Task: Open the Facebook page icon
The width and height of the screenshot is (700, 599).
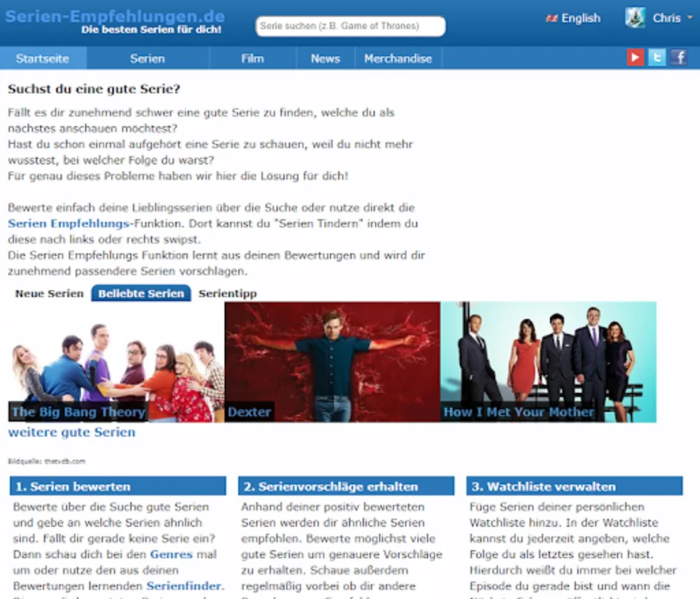Action: click(x=679, y=58)
